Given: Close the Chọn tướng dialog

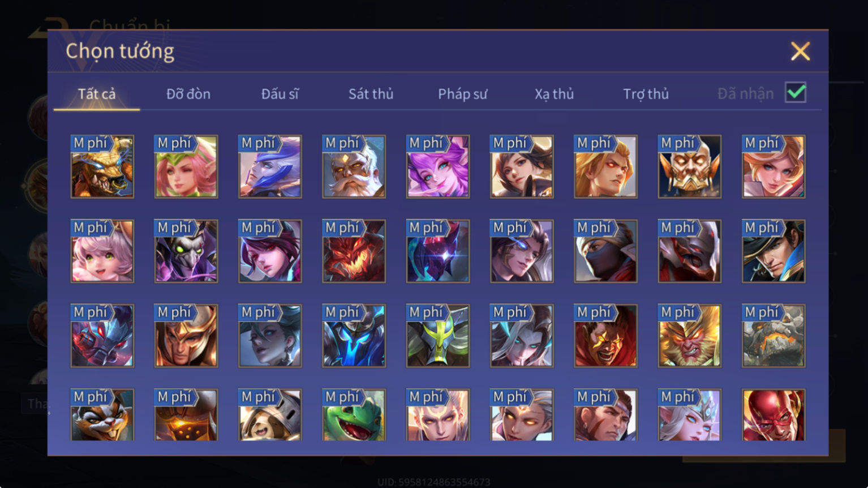Looking at the screenshot, I should pos(800,52).
